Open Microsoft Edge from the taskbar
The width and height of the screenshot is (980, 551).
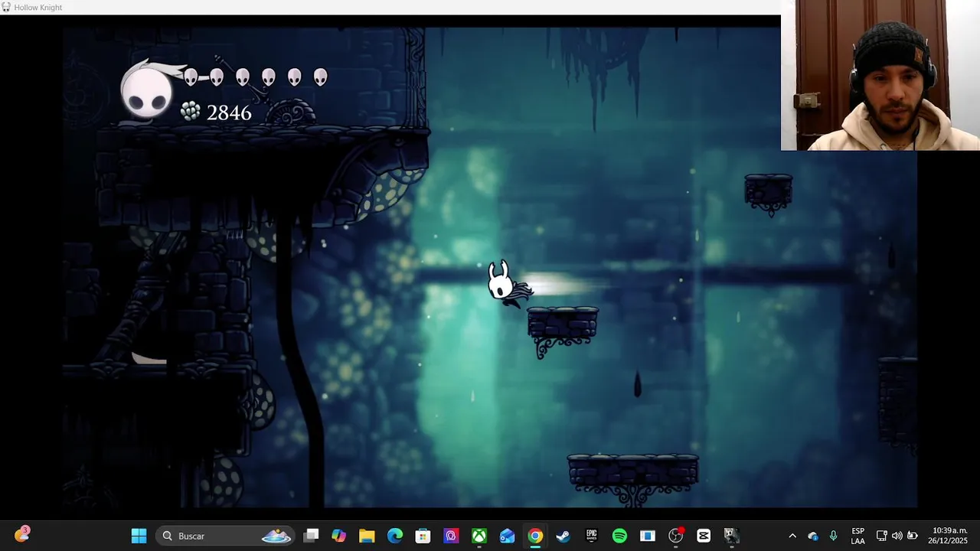pos(395,536)
